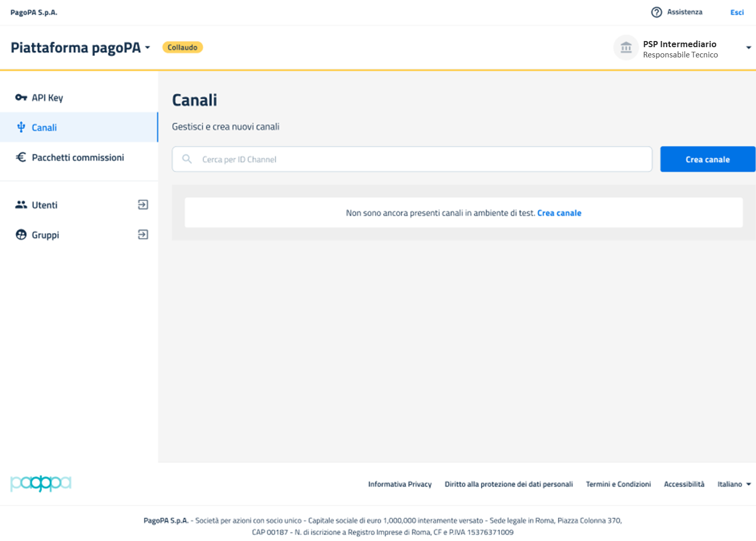Click the euro icon for Pacchetti commissioni
Image resolution: width=756 pixels, height=541 pixels.
(x=21, y=157)
